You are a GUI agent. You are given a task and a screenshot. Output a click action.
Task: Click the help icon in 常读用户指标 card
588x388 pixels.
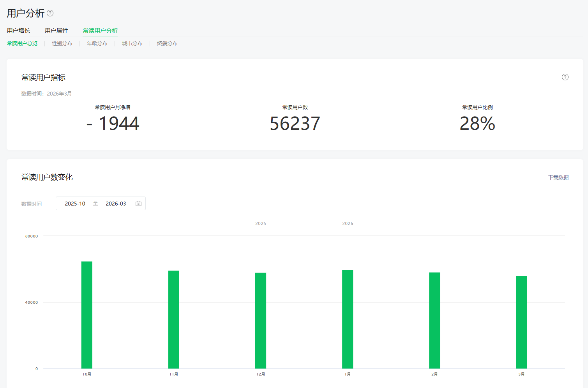click(565, 77)
